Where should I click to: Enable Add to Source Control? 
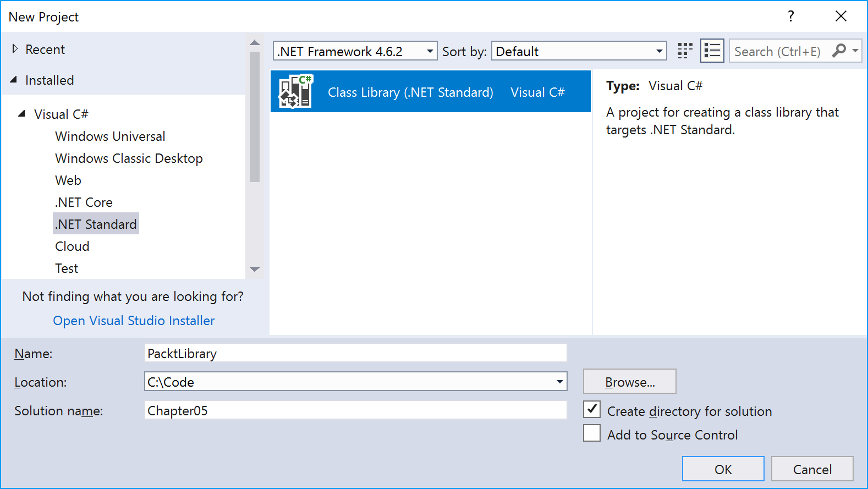click(592, 433)
